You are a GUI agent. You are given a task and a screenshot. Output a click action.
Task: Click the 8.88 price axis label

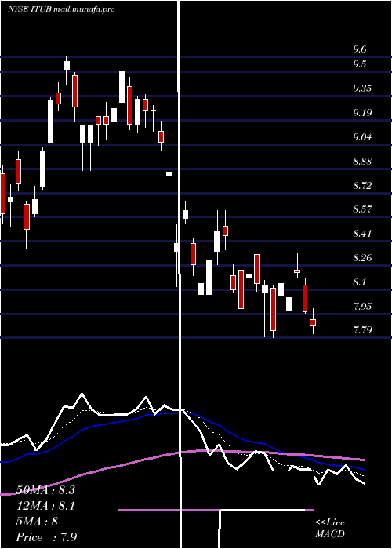[362, 162]
